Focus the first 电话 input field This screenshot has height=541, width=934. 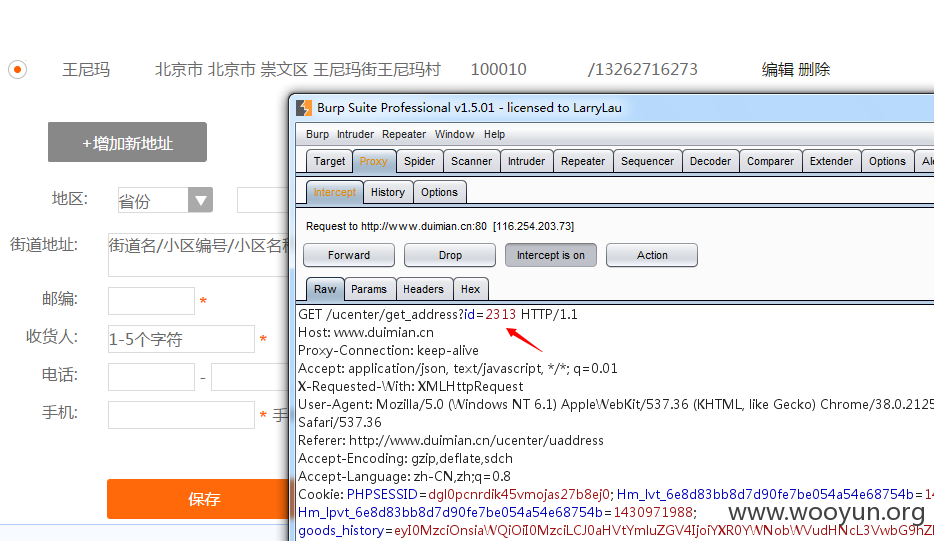tap(151, 377)
